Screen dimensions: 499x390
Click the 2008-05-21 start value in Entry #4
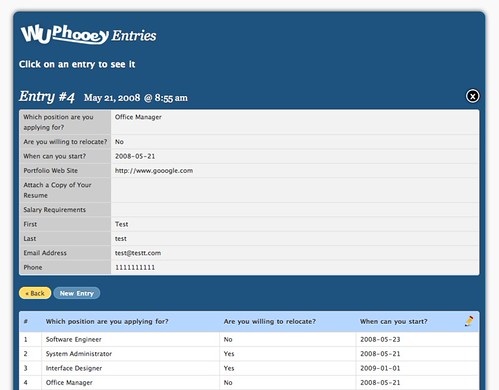135,156
